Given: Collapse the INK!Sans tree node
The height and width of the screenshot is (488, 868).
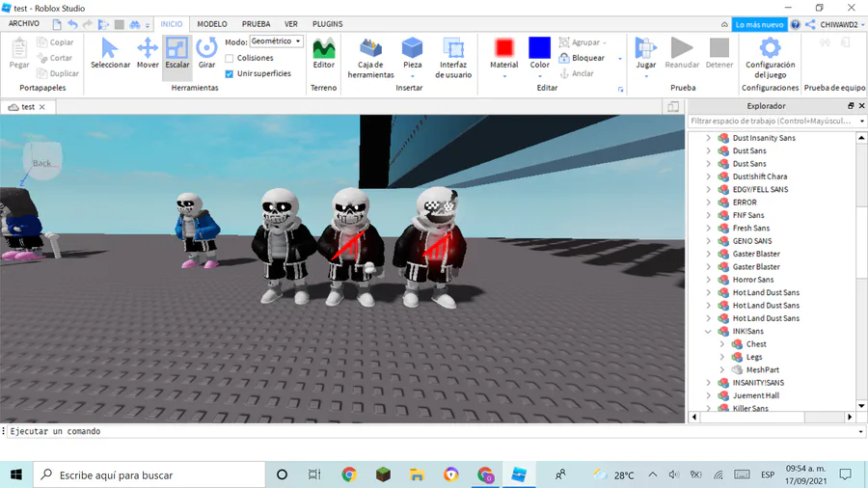Looking at the screenshot, I should (x=708, y=331).
